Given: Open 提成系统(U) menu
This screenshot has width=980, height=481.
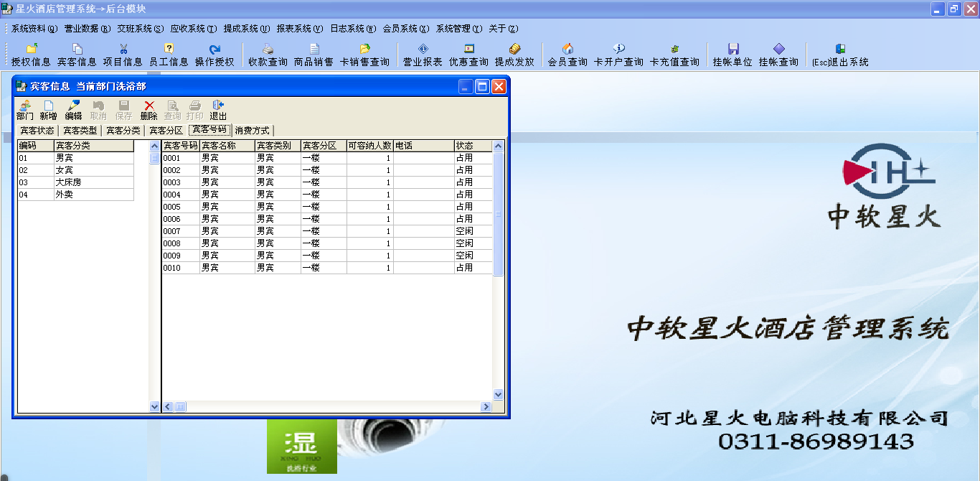Looking at the screenshot, I should coord(247,29).
